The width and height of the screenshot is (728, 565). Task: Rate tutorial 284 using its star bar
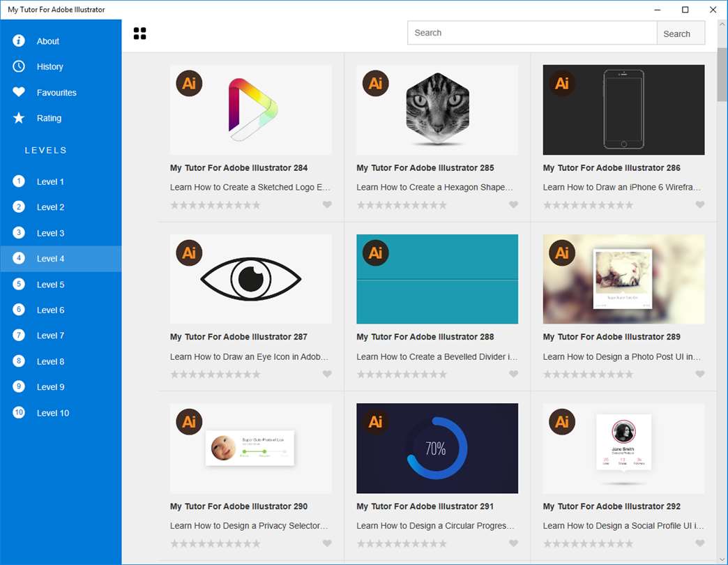point(215,205)
